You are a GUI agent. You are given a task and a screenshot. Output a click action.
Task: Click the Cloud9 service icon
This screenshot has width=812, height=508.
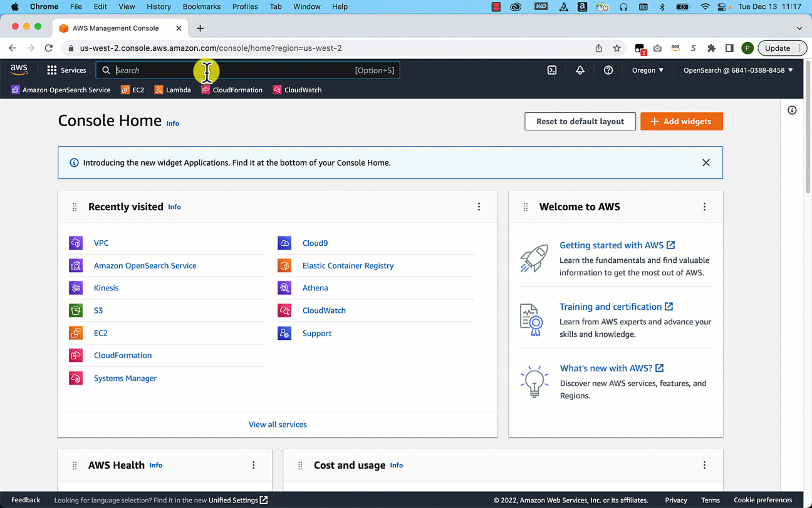(284, 243)
